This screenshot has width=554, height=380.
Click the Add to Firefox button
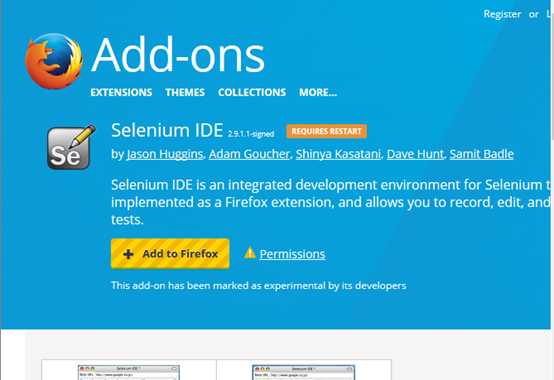(x=170, y=254)
